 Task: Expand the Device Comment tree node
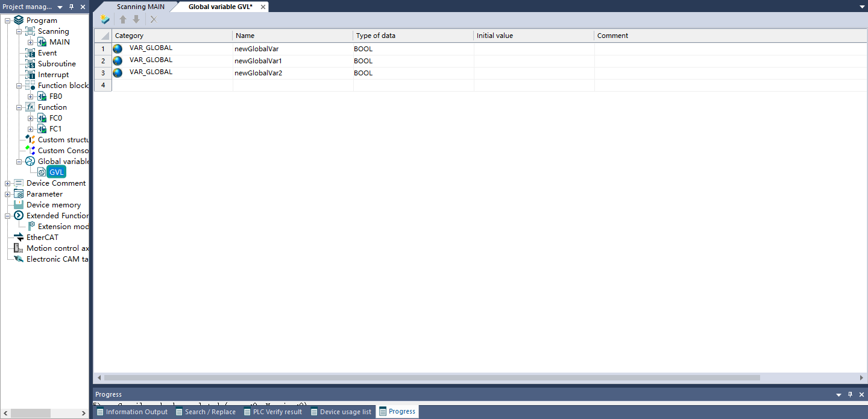click(7, 183)
